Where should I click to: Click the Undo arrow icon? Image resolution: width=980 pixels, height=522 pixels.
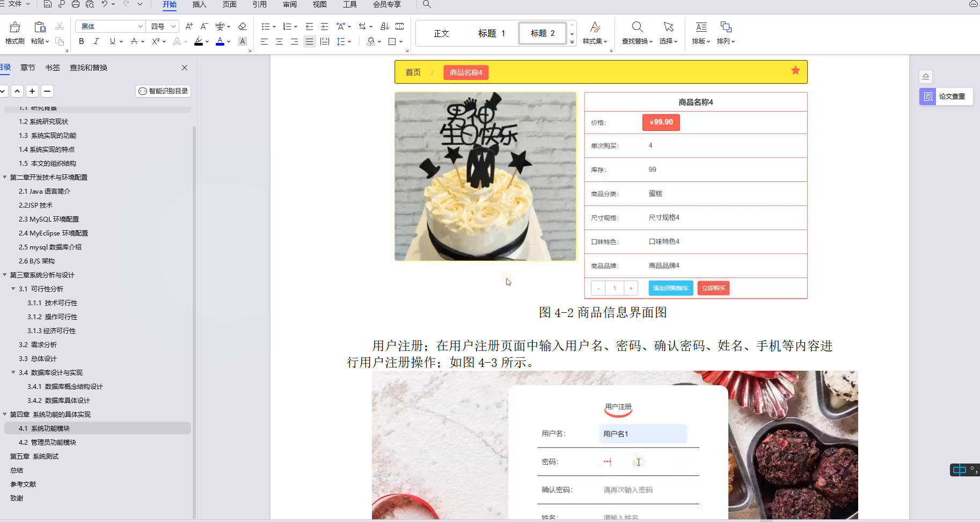coord(105,4)
